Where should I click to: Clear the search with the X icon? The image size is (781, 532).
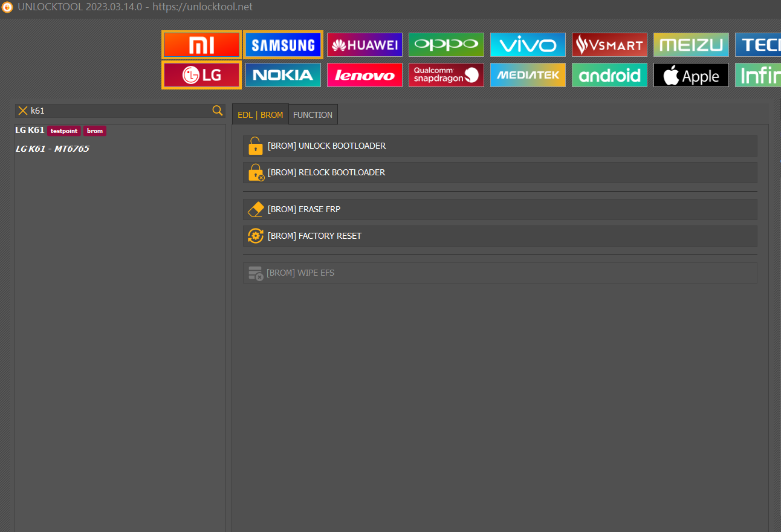23,111
